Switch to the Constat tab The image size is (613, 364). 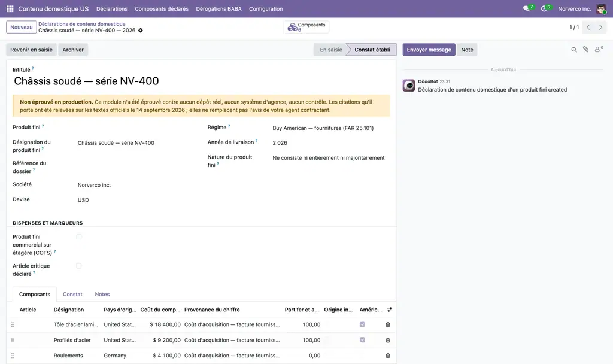click(72, 295)
